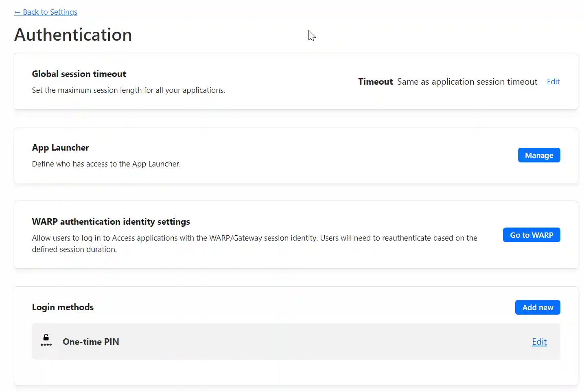
Task: Select the One-time PIN login method row
Action: pyautogui.click(x=285, y=342)
